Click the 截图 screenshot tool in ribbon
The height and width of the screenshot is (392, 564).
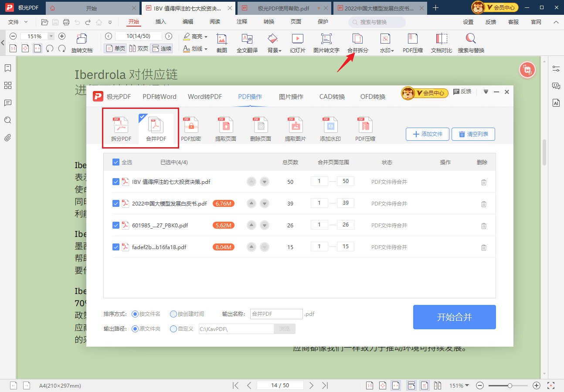point(222,43)
